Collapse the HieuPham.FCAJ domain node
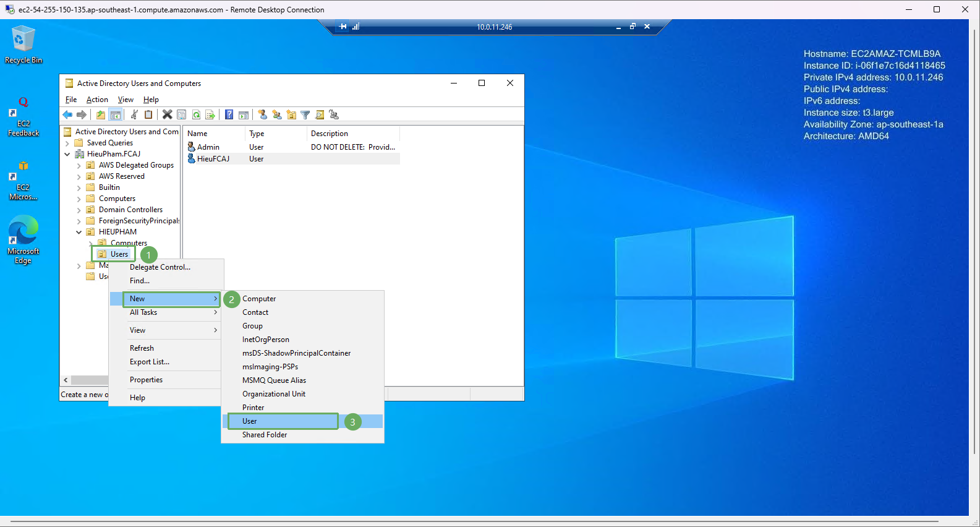Screen dimensions: 980x527 [67, 154]
